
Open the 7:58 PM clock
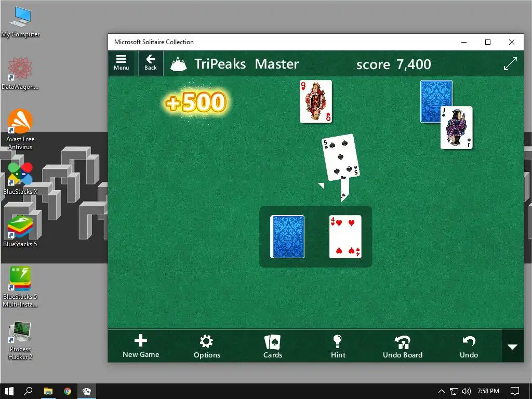pyautogui.click(x=488, y=391)
